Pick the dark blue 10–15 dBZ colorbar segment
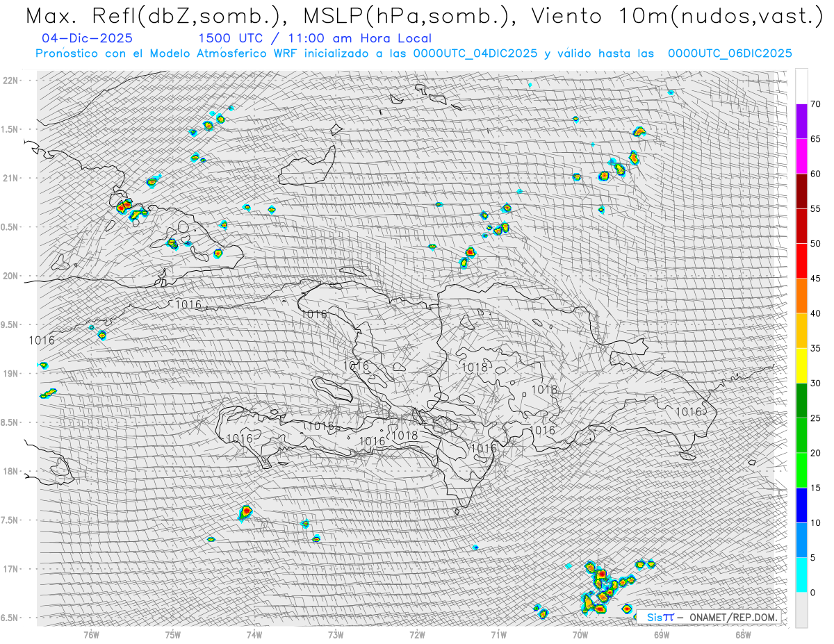Viewport: 834px width, 644px height. (x=801, y=505)
